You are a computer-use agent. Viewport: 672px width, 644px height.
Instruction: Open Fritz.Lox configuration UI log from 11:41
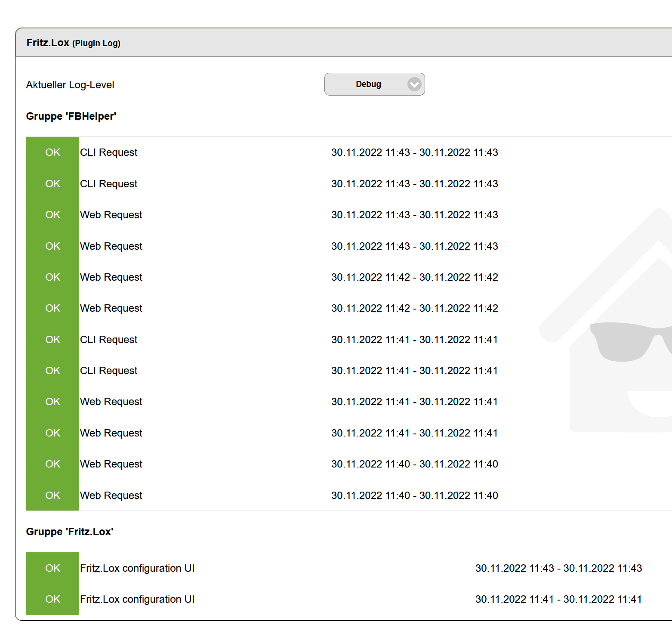[137, 599]
